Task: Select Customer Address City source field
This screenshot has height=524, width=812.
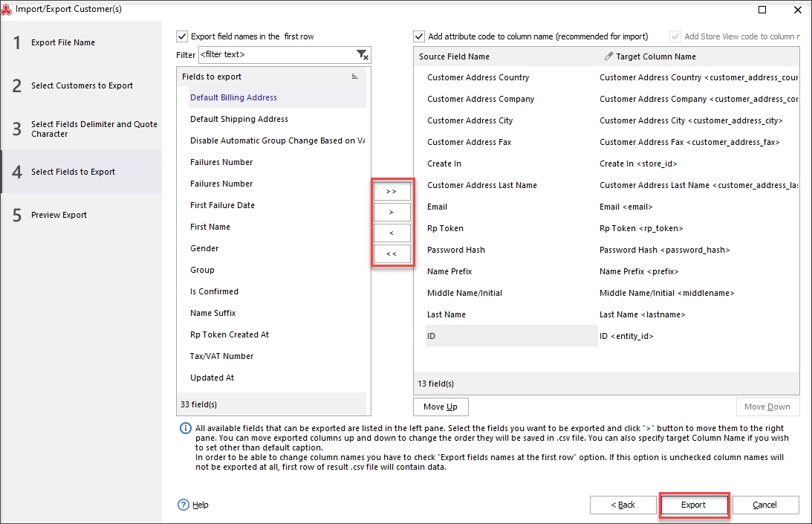Action: (x=512, y=120)
